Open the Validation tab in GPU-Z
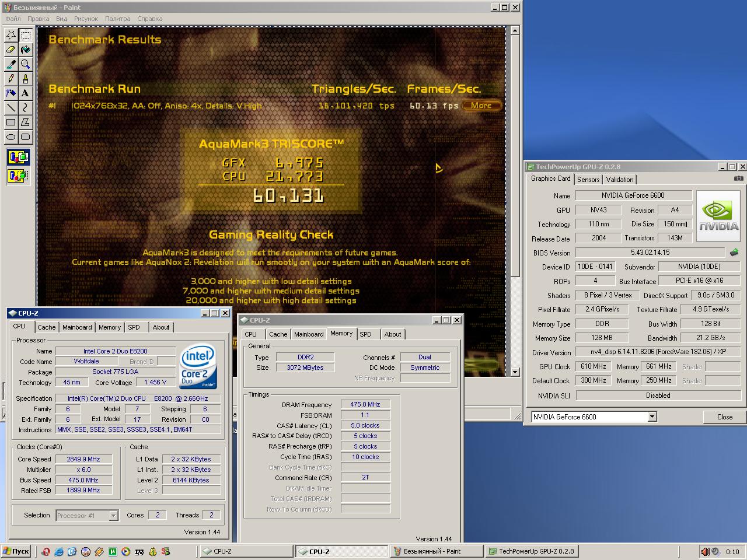This screenshot has width=747, height=560. pyautogui.click(x=620, y=180)
